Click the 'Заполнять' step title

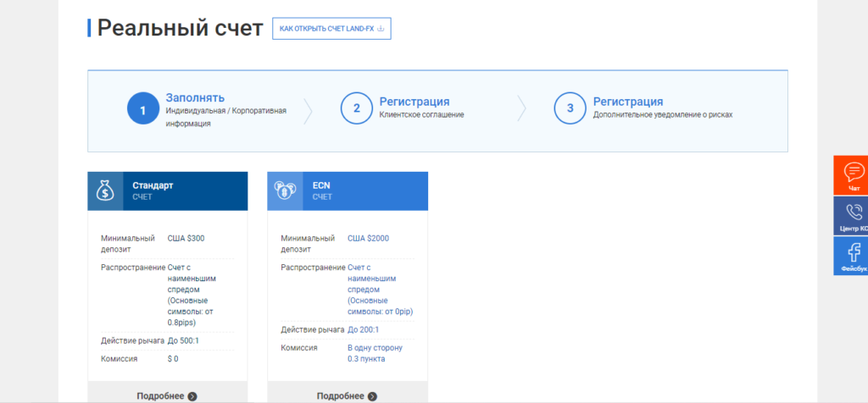[x=195, y=98]
